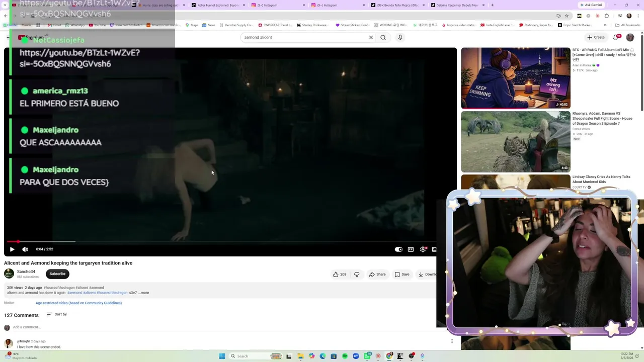Dislike this video
Image resolution: width=644 pixels, height=362 pixels.
click(x=357, y=275)
